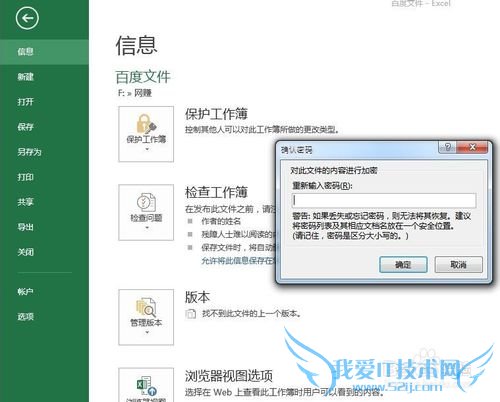Click the 管理版本 magnifier documents icon
This screenshot has width=500, height=402.
146,307
